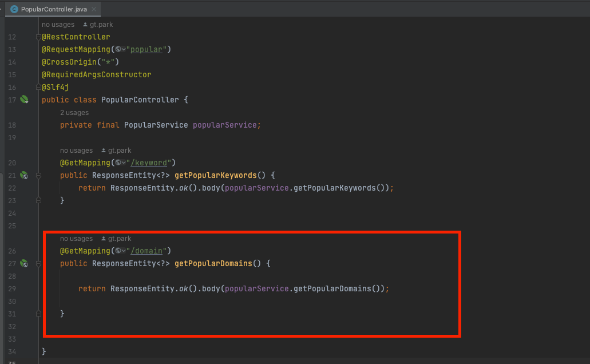Click the "popular" URL link in @RequestMapping
This screenshot has height=364, width=590.
(x=146, y=49)
